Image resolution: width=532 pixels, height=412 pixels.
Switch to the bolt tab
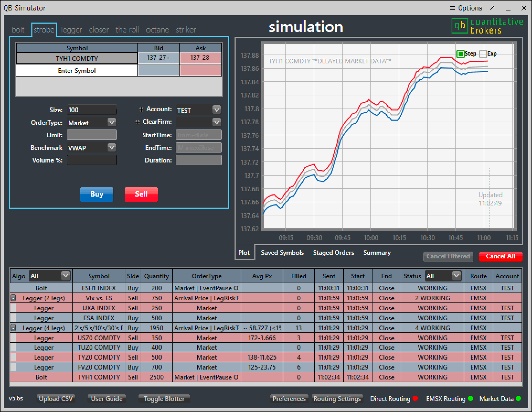click(x=18, y=30)
